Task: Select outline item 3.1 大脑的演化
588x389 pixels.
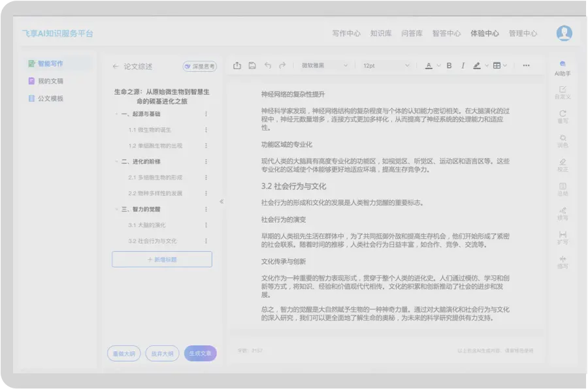Action: [x=146, y=225]
